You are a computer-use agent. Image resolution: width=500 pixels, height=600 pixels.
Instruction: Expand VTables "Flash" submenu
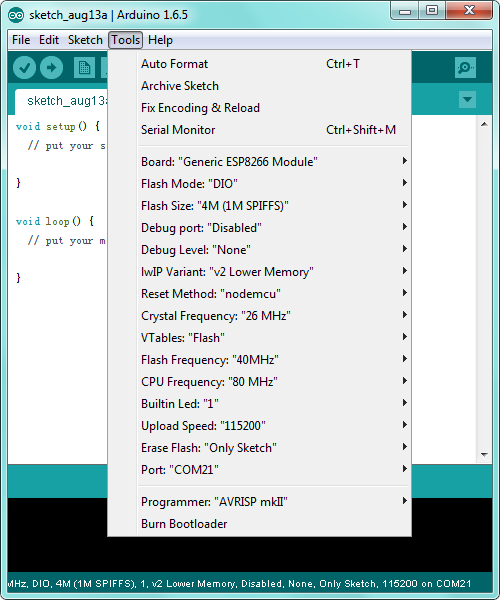tap(259, 338)
